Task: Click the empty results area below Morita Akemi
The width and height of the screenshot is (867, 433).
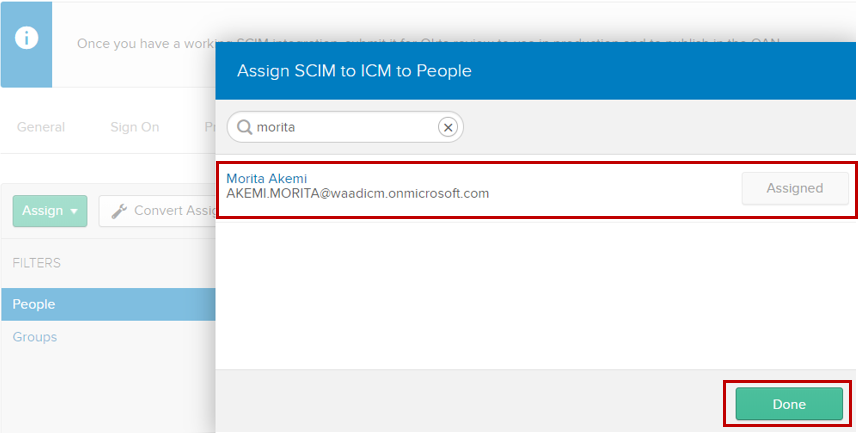Action: (535, 290)
